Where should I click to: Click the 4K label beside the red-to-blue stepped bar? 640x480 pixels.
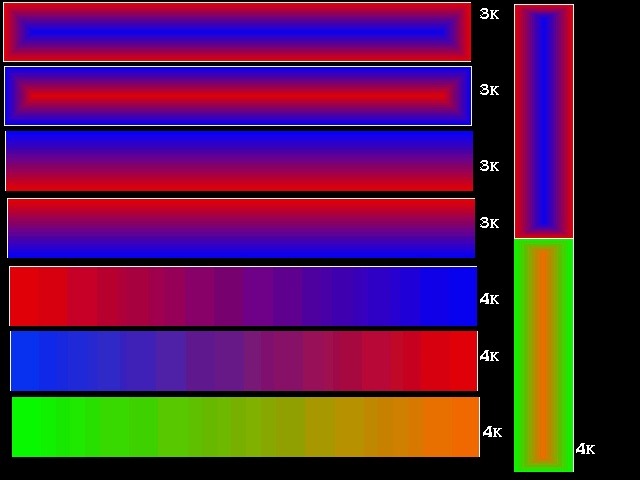[489, 299]
